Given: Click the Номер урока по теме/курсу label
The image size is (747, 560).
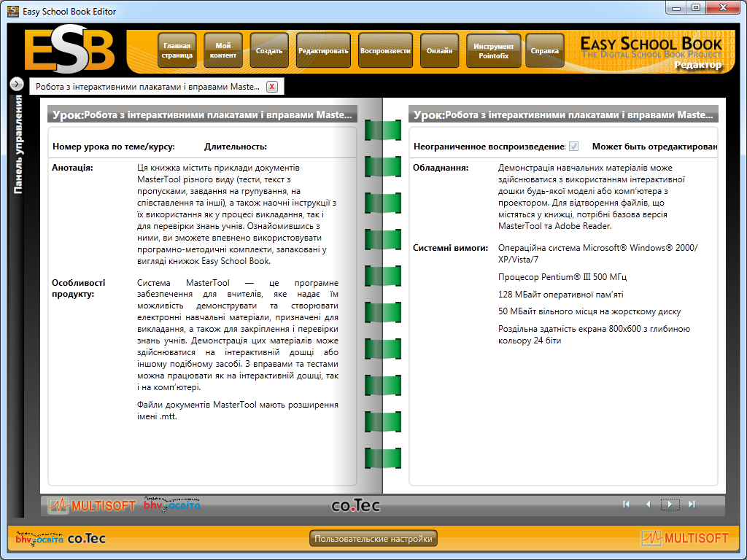Looking at the screenshot, I should click(x=113, y=147).
